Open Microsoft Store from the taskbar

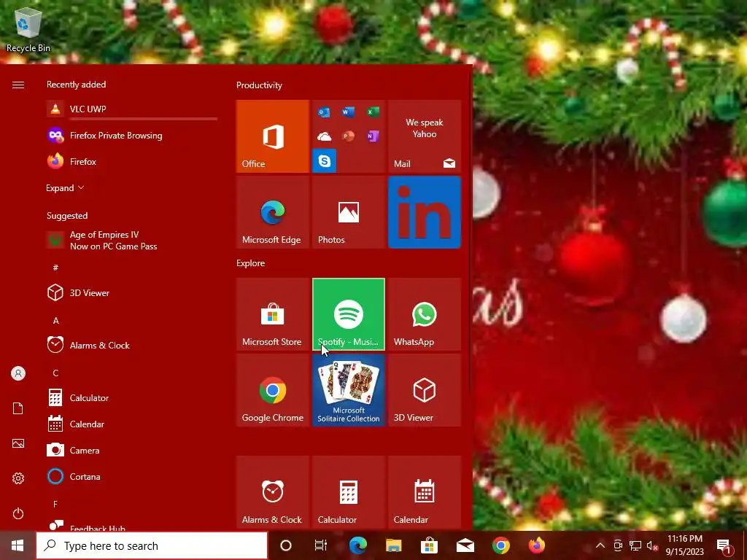pos(429,545)
